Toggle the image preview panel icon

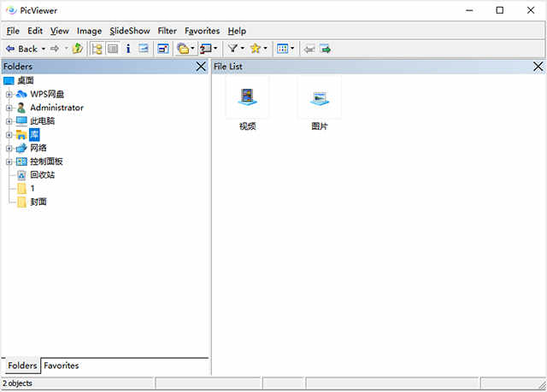(x=144, y=49)
